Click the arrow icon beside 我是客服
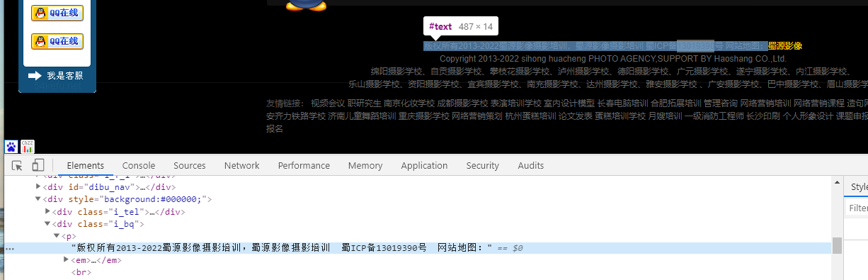The width and height of the screenshot is (868, 280). tap(35, 75)
